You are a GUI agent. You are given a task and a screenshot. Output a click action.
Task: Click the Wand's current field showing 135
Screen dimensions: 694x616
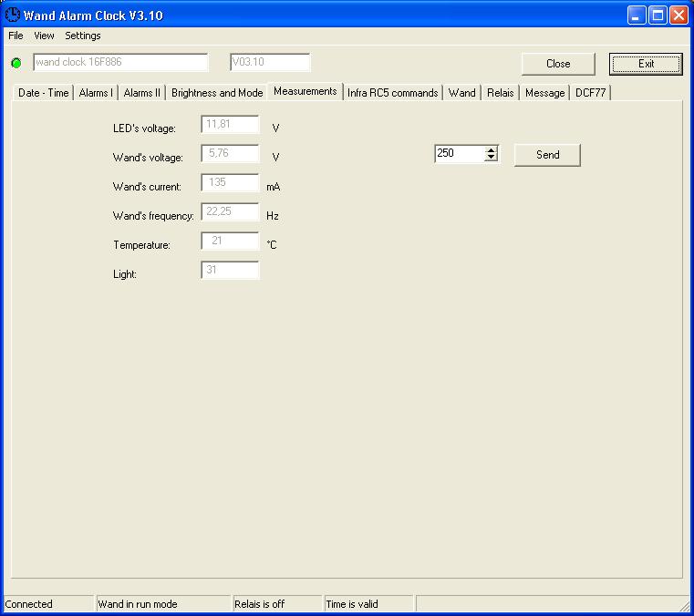click(x=230, y=182)
